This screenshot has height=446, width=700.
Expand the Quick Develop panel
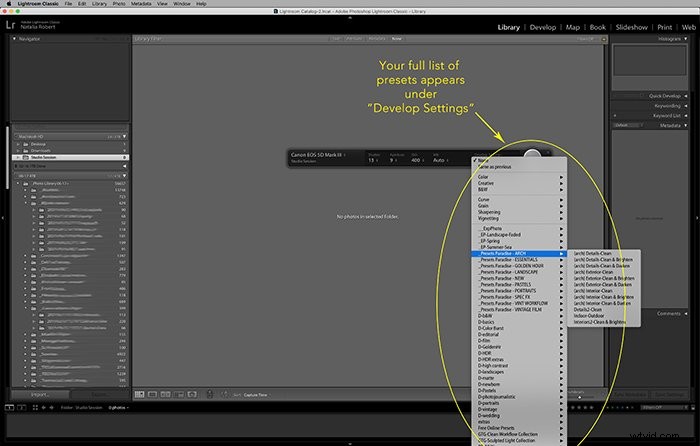pos(686,96)
